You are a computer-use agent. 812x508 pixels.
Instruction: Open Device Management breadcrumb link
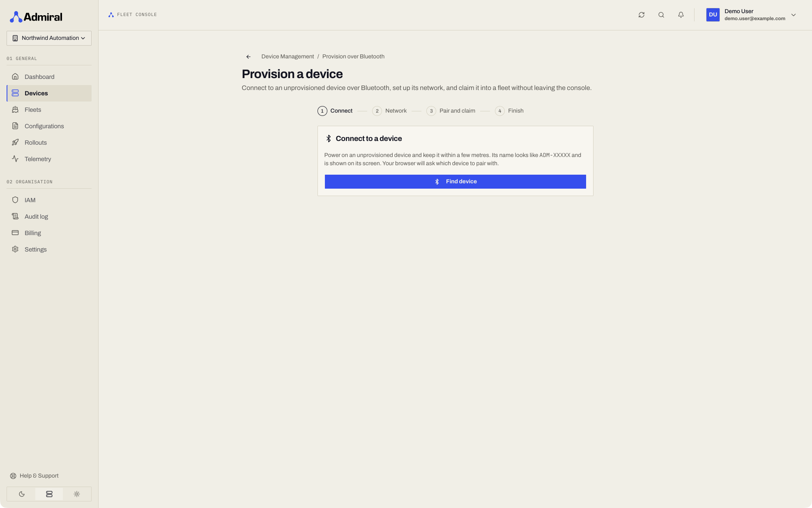288,57
